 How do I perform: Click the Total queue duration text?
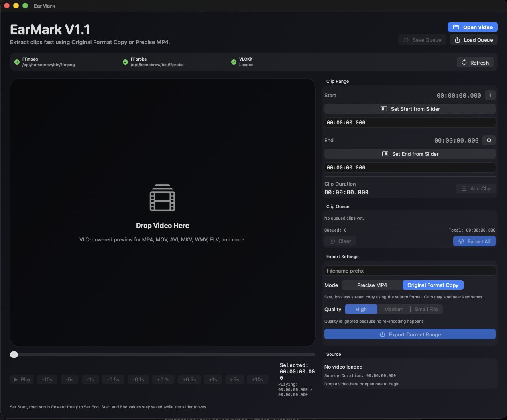point(472,230)
